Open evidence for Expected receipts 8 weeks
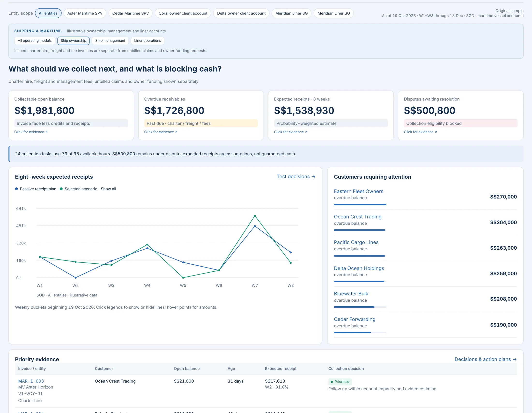 pos(291,132)
